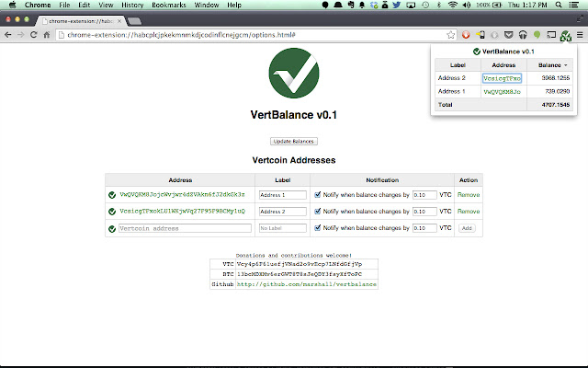Click the headphones extension icon
This screenshot has height=368, width=588.
[x=523, y=35]
